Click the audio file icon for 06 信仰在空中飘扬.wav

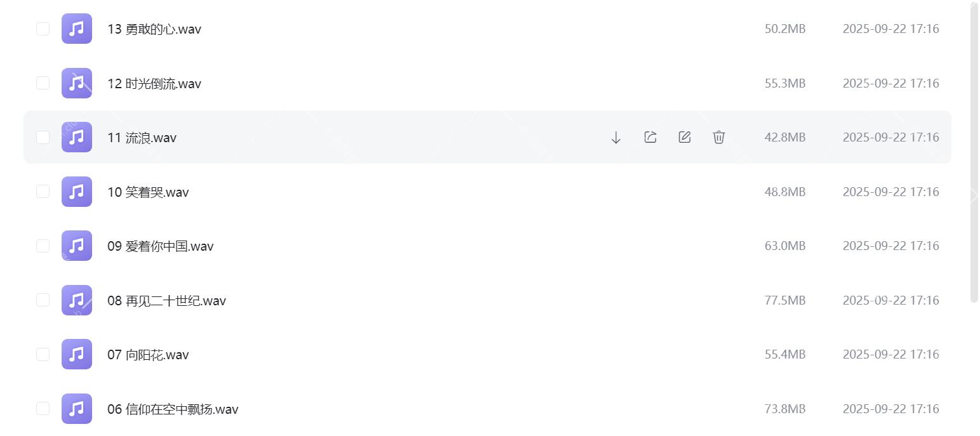(x=76, y=409)
